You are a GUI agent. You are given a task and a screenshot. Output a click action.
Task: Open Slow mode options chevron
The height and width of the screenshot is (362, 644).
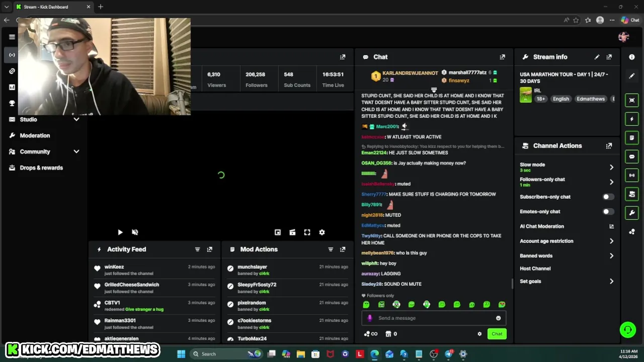[x=611, y=167]
